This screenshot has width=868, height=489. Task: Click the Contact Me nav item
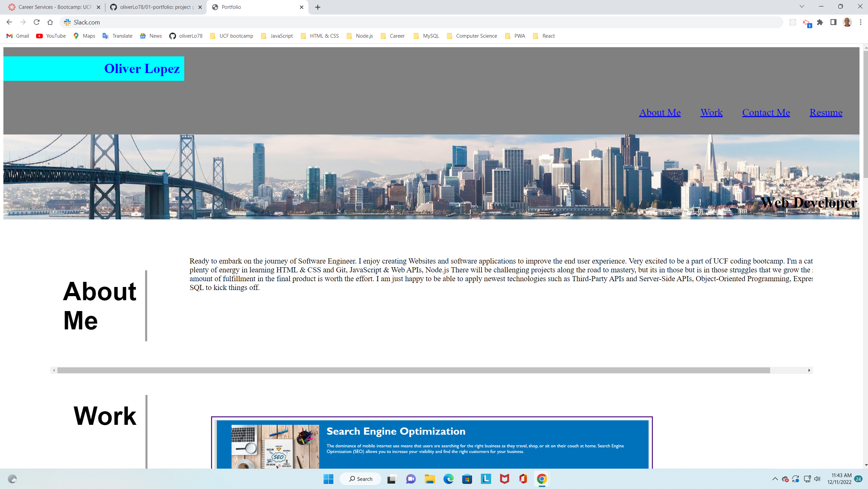(766, 112)
